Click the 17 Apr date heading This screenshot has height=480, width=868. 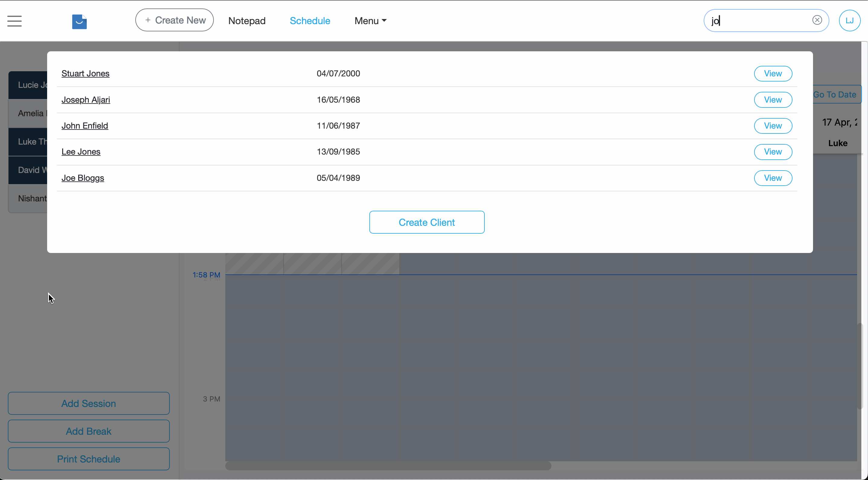point(839,122)
